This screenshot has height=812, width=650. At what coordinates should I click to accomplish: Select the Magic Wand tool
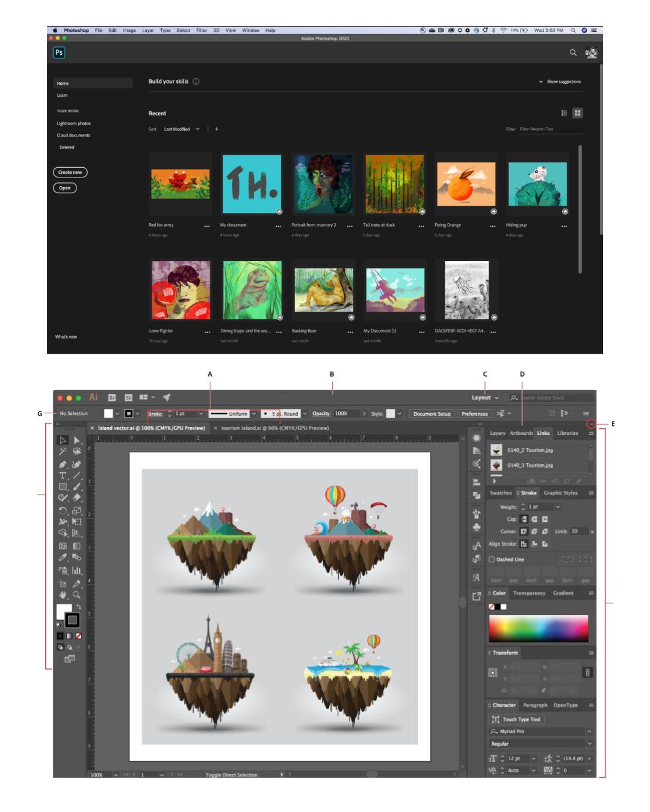(x=63, y=452)
